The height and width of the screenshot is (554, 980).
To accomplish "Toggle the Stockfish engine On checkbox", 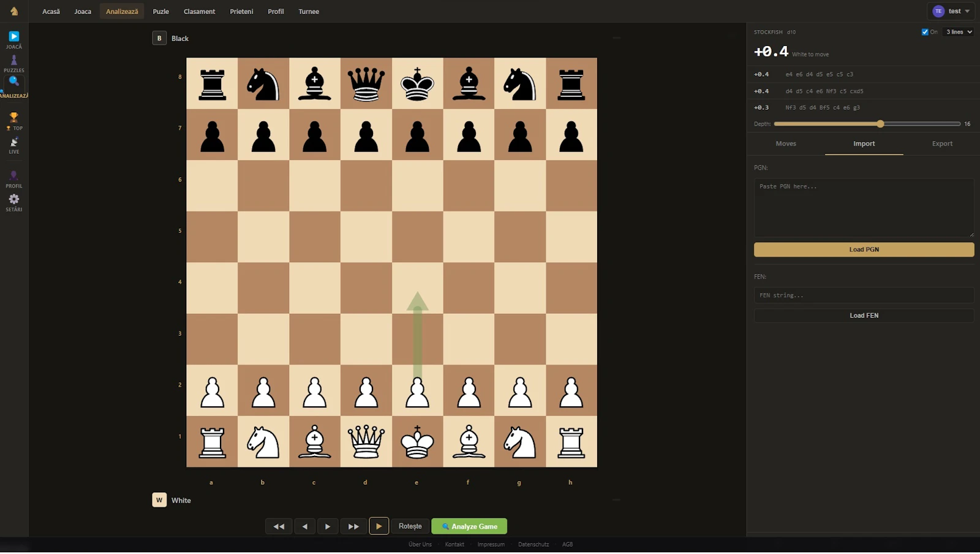I will coord(925,32).
